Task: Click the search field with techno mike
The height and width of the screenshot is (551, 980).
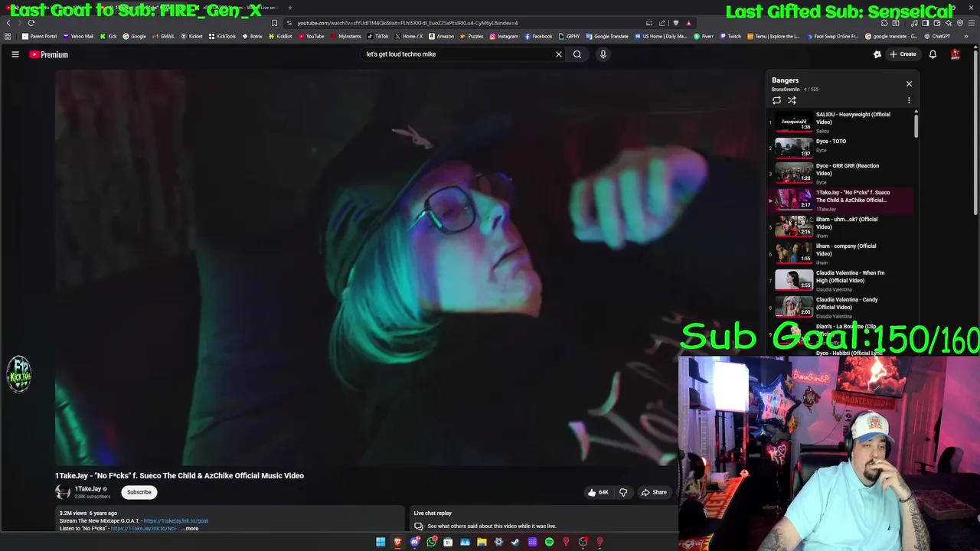Action: point(458,54)
